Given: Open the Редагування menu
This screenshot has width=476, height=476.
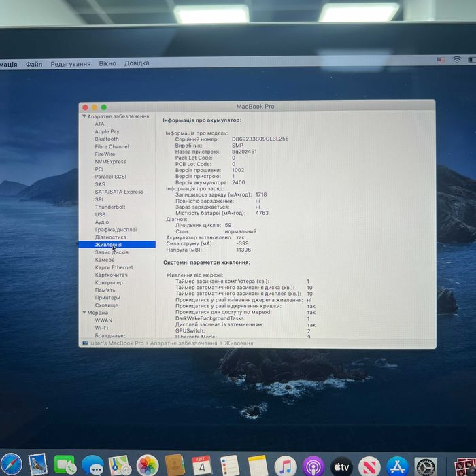Looking at the screenshot, I should point(71,64).
